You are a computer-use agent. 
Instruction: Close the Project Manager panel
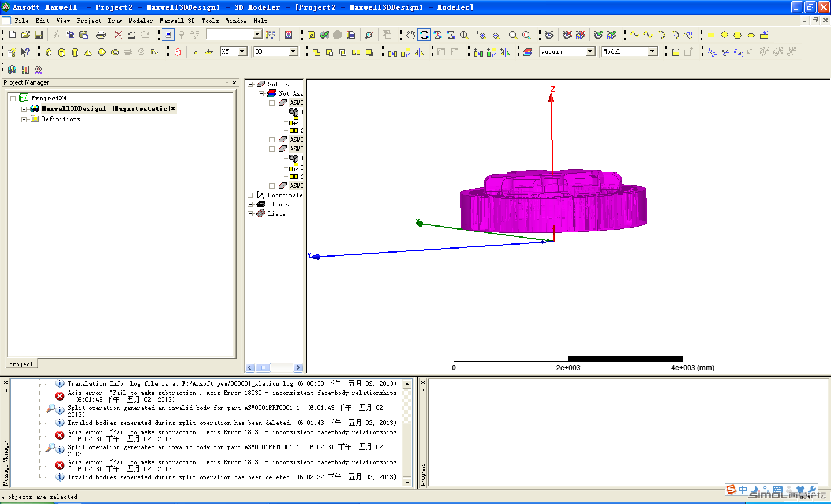[x=234, y=83]
